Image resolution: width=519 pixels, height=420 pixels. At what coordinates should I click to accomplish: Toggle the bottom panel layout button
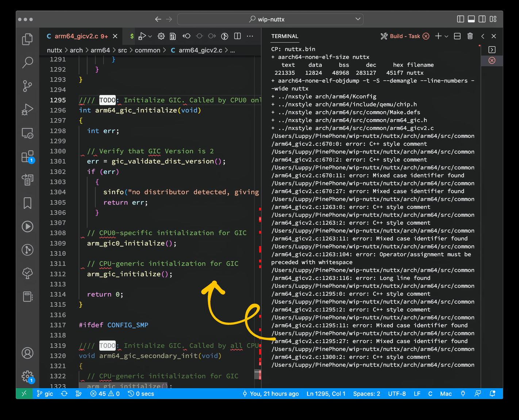(471, 19)
